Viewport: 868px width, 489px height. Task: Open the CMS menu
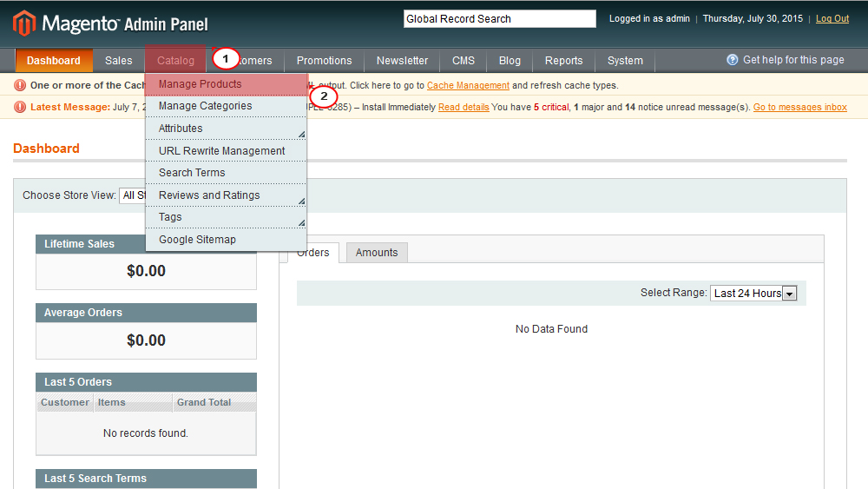(464, 60)
